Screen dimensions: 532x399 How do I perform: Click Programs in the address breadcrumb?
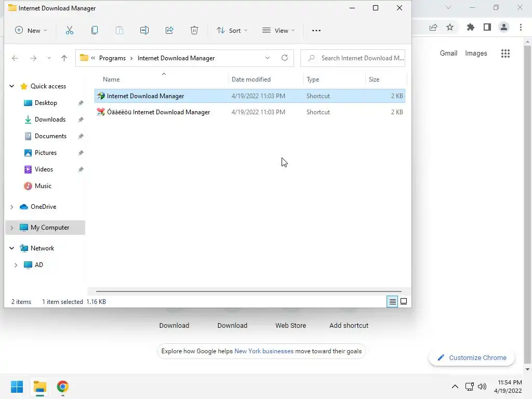[112, 58]
